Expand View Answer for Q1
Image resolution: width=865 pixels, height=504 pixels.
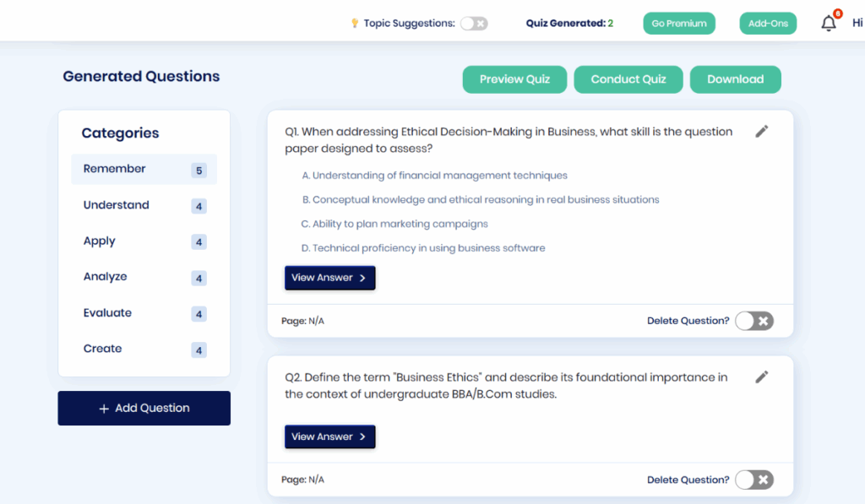coord(329,278)
